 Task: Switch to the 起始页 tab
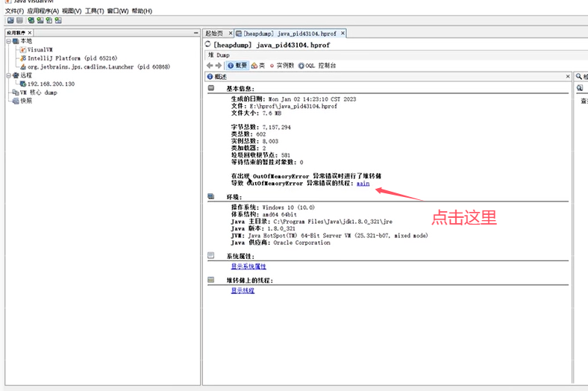[x=214, y=34]
